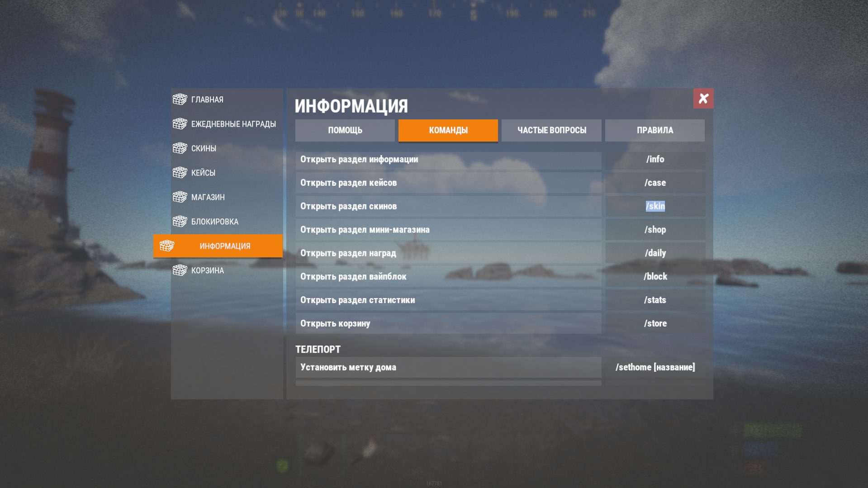Switch to the ПОМОЩЬ tab
This screenshot has width=868, height=488.
(345, 130)
